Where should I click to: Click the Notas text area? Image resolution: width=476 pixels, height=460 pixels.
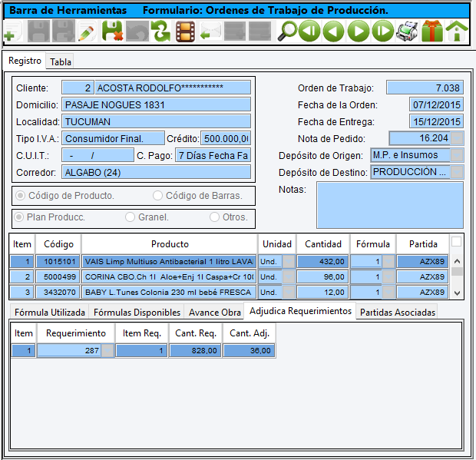(x=390, y=205)
